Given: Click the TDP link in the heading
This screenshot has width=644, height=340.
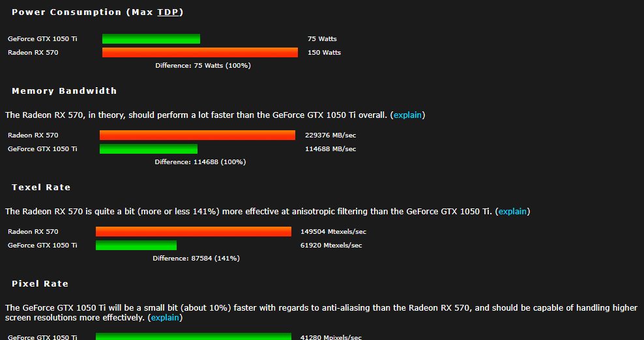Looking at the screenshot, I should [170, 12].
